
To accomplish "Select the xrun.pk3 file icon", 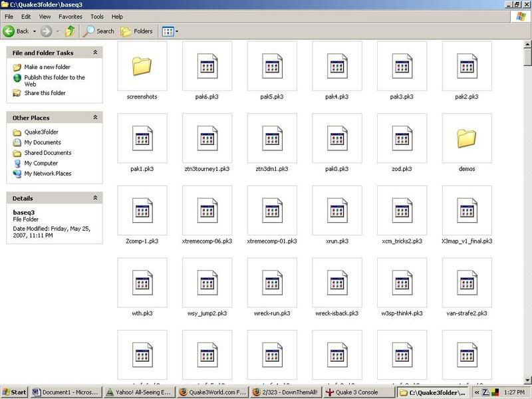I will [337, 211].
